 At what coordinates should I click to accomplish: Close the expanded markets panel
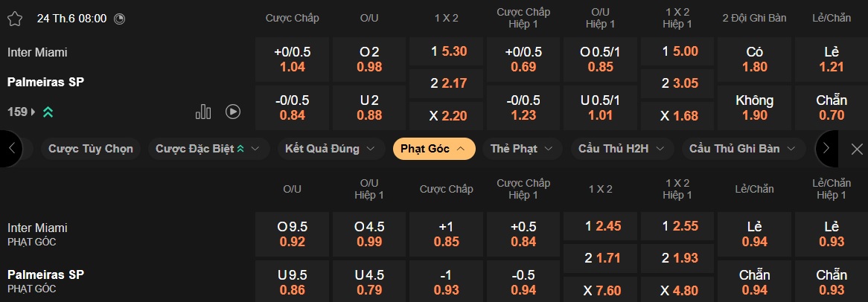pyautogui.click(x=857, y=149)
